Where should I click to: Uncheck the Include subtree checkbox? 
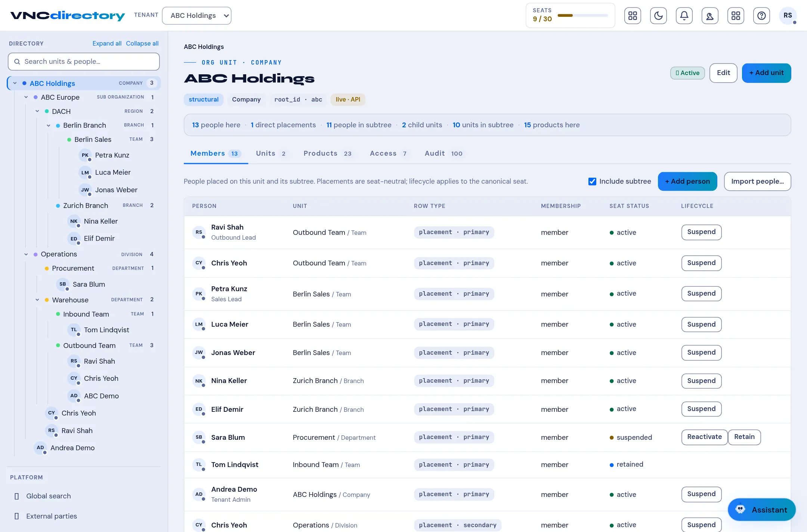click(x=592, y=181)
